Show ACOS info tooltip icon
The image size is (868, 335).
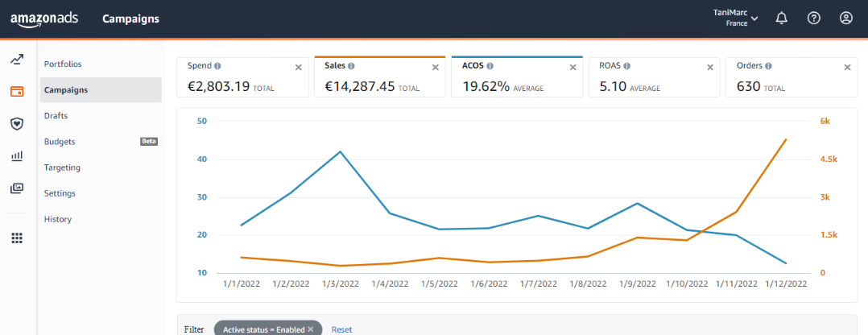click(x=490, y=66)
